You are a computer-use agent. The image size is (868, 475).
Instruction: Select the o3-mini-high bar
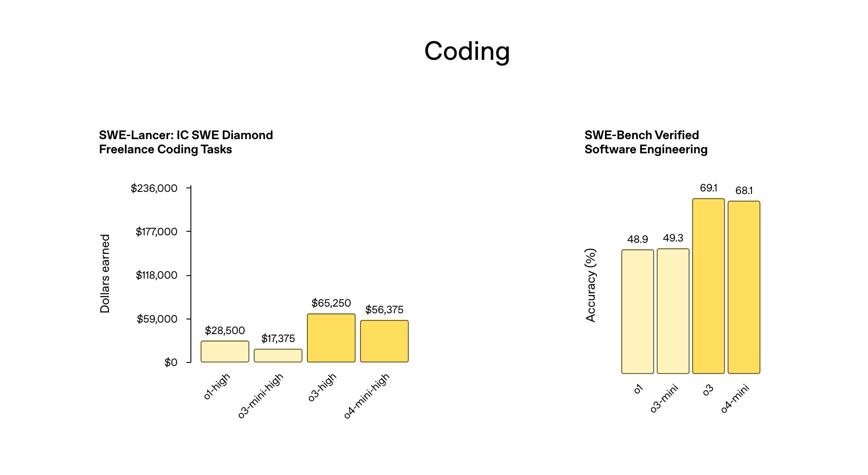(x=278, y=356)
